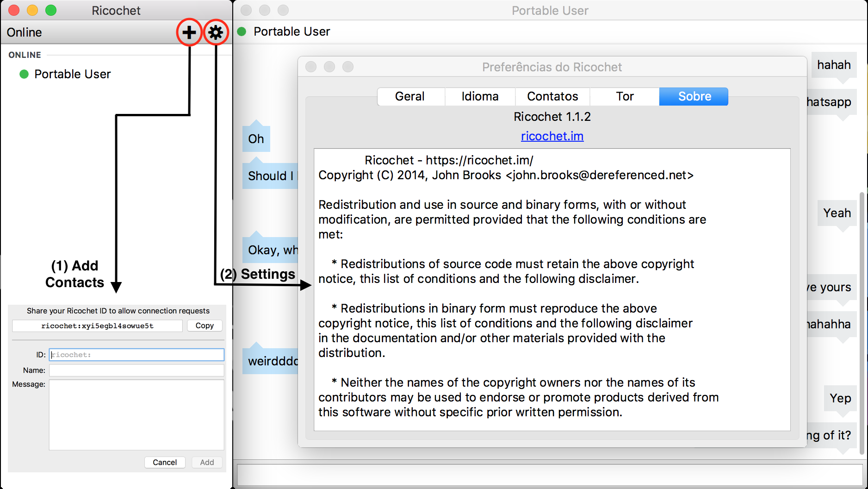This screenshot has width=868, height=489.
Task: Click the 'hahah' message bubble
Action: coord(834,65)
